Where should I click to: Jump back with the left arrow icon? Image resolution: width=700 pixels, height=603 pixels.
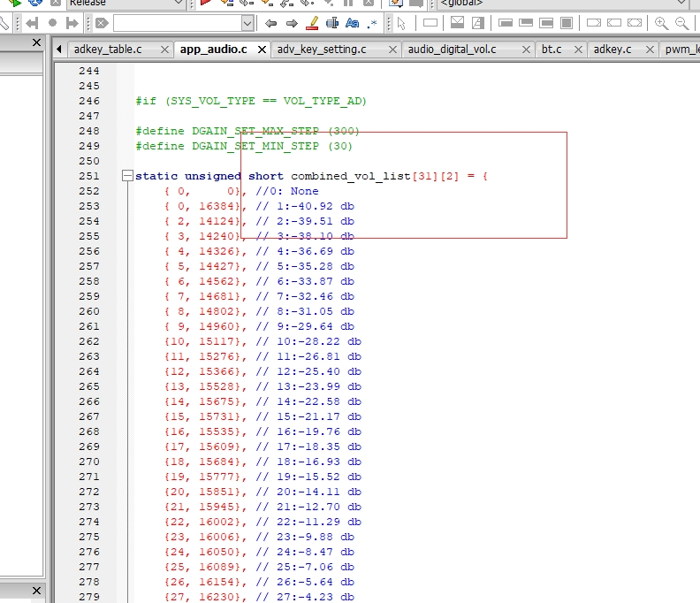pyautogui.click(x=270, y=23)
